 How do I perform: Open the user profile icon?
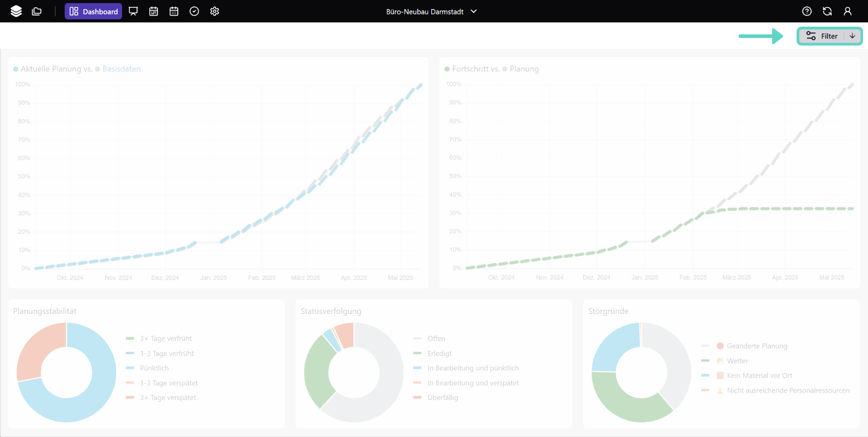click(x=848, y=11)
